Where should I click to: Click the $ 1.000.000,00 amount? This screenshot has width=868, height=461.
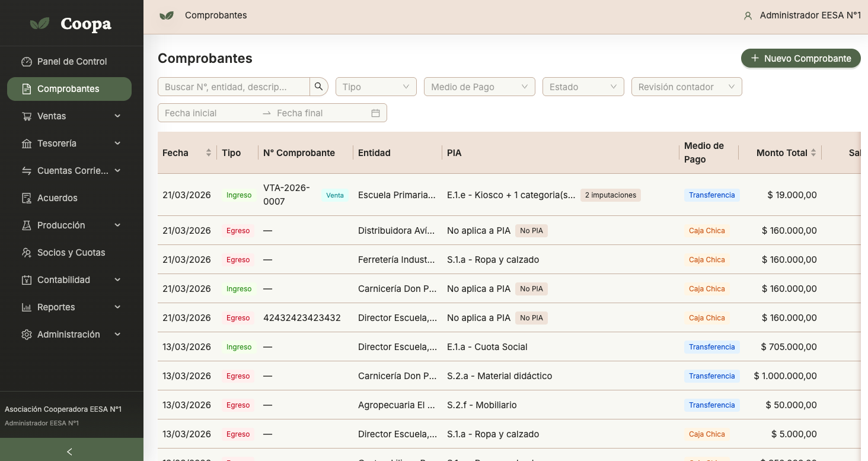pos(786,376)
